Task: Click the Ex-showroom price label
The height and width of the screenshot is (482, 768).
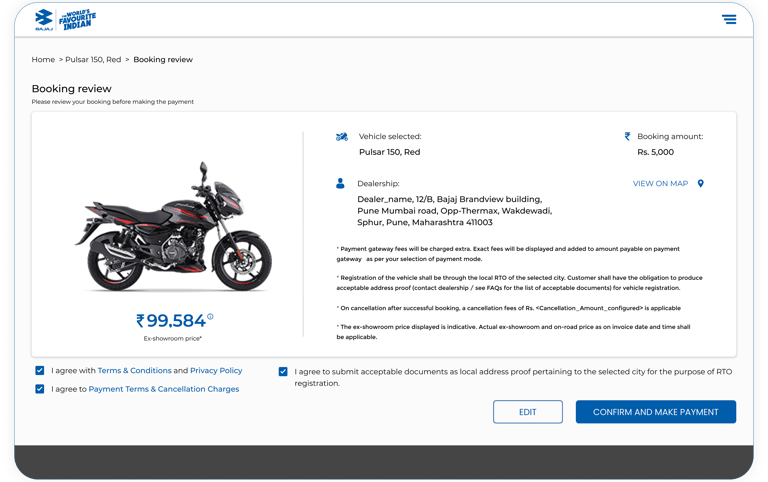Action: tap(172, 338)
